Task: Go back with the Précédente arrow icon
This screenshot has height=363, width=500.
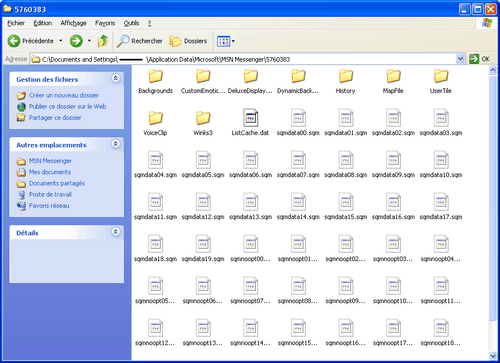Action: pyautogui.click(x=14, y=41)
